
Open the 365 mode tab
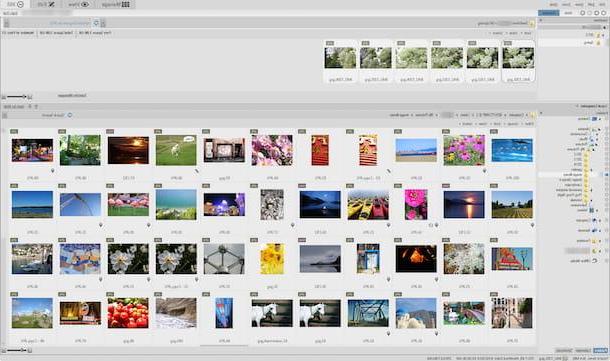[15, 4]
